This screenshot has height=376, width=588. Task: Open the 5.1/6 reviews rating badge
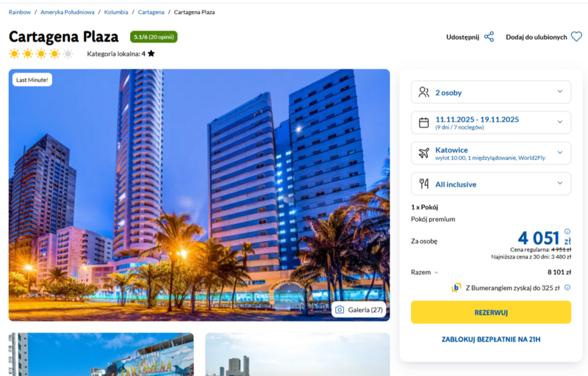154,37
